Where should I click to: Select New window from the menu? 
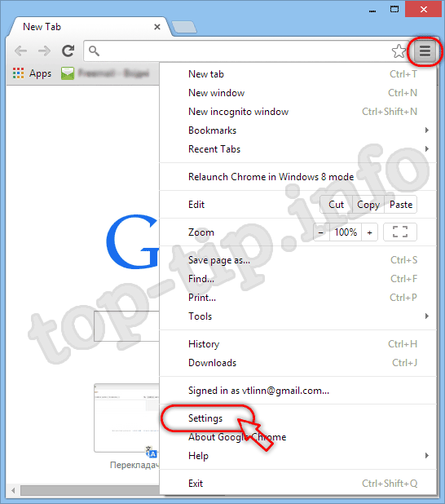[x=297, y=93]
